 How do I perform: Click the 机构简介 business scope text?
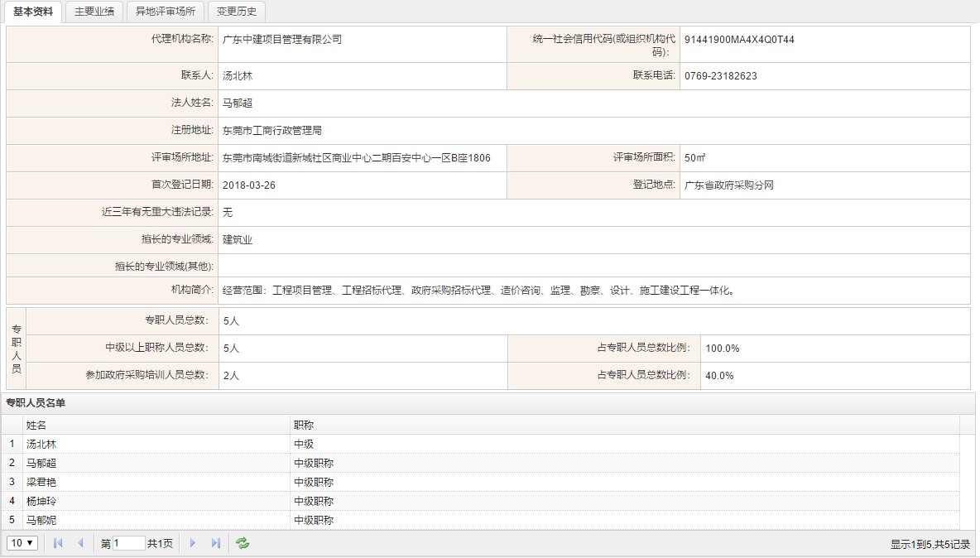tap(479, 291)
